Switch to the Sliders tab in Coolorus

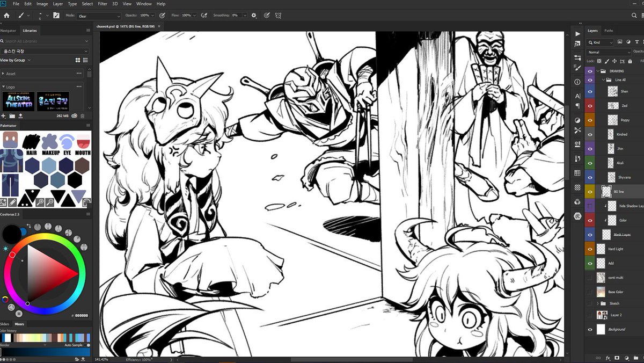[5, 324]
